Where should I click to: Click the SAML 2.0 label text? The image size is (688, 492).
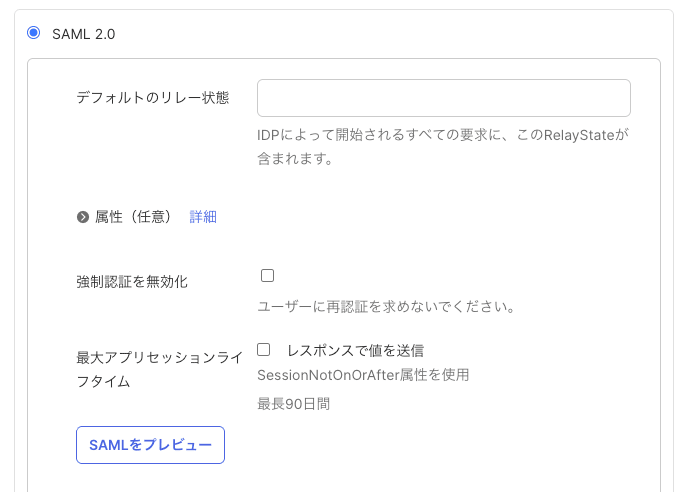click(84, 34)
